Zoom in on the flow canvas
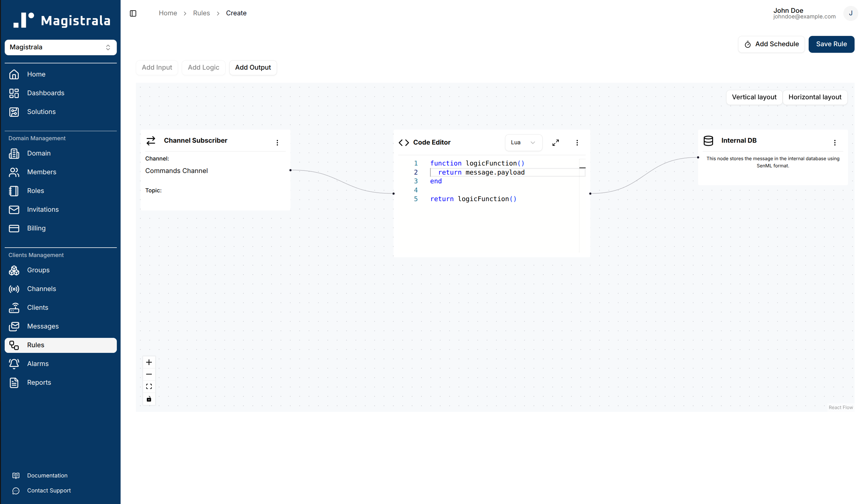868x504 pixels. 149,362
